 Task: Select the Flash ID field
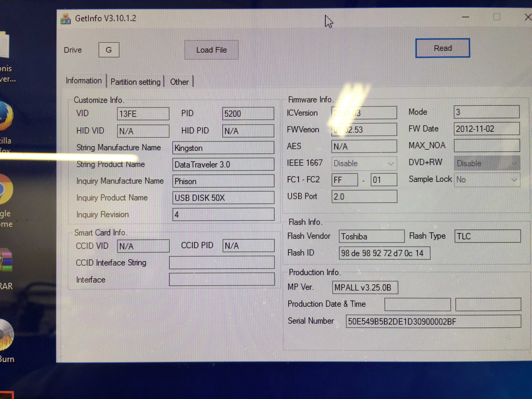[384, 253]
